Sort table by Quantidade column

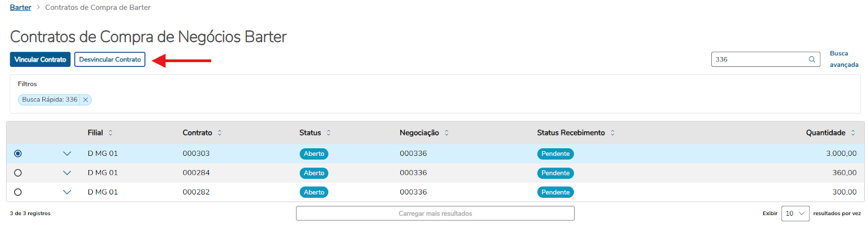pos(853,133)
